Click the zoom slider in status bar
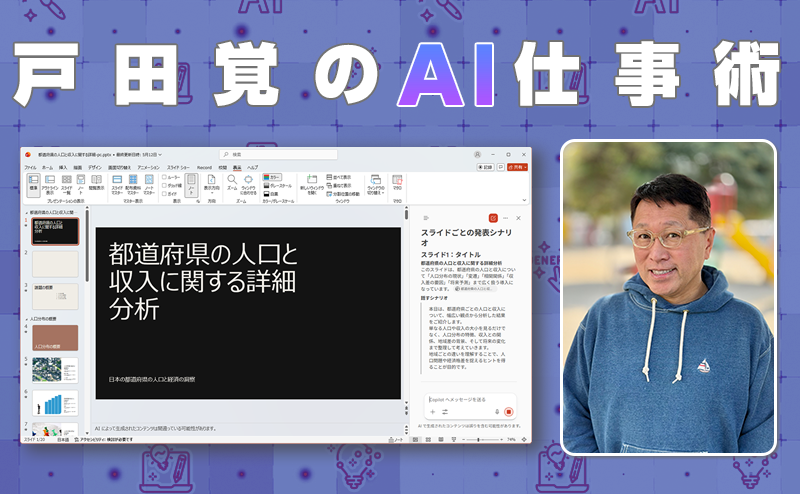This screenshot has height=494, width=800. [x=482, y=439]
